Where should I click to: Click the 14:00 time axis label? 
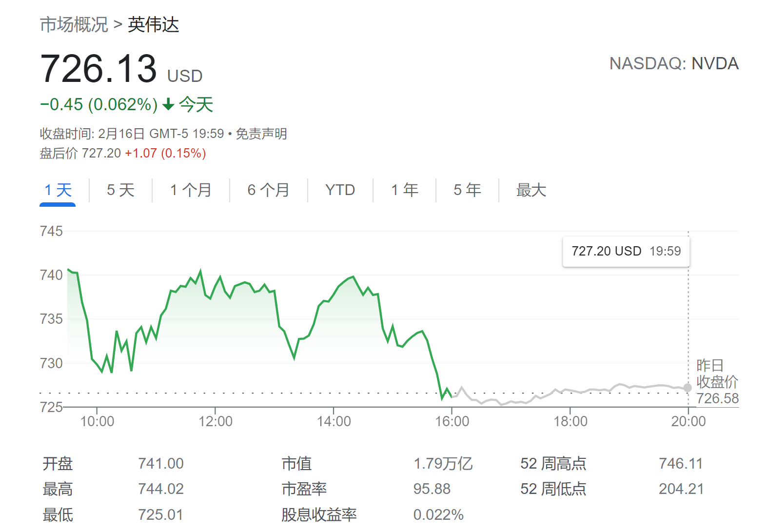coord(334,421)
